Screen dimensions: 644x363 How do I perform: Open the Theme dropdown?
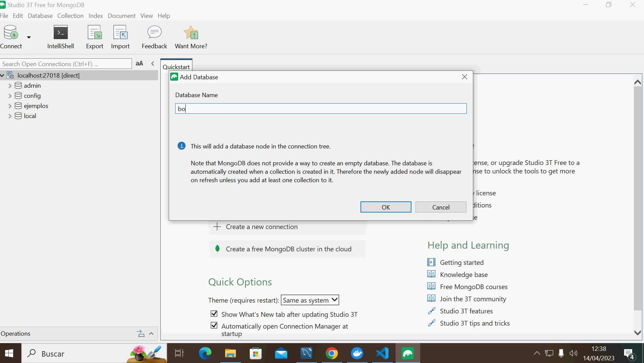[310, 300]
